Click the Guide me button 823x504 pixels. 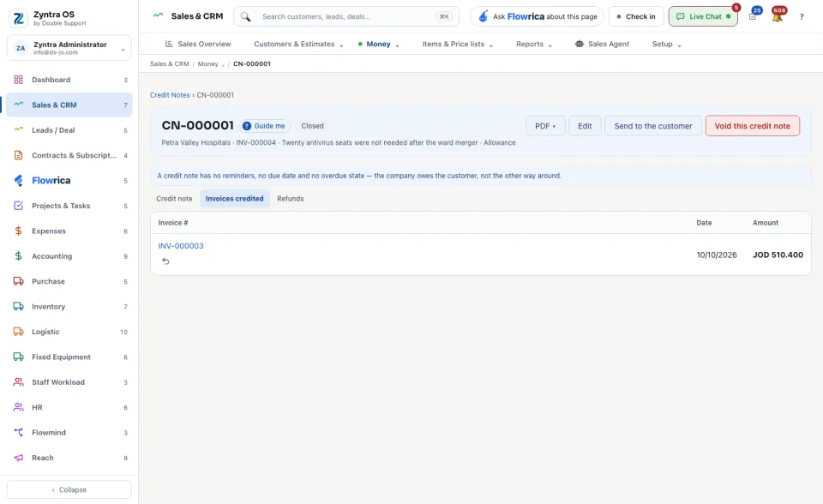point(265,125)
